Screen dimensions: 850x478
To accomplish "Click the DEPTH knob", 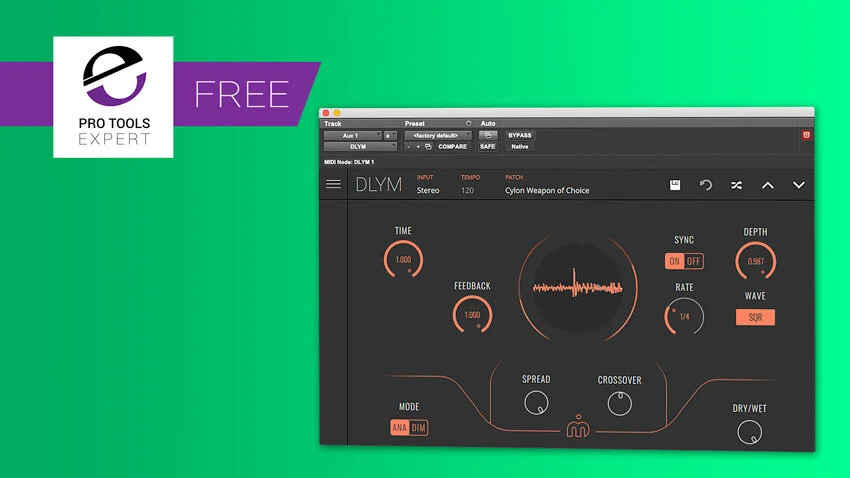I will tap(756, 261).
